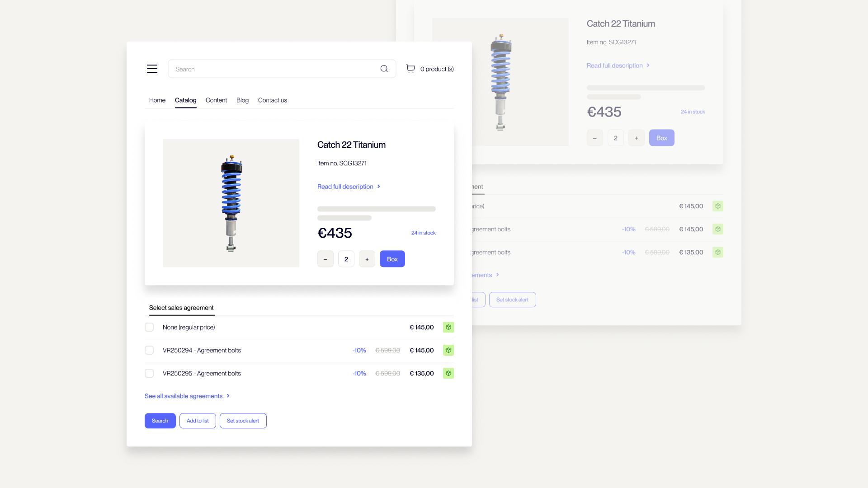Go to the Home menu item
The image size is (868, 488).
[157, 100]
